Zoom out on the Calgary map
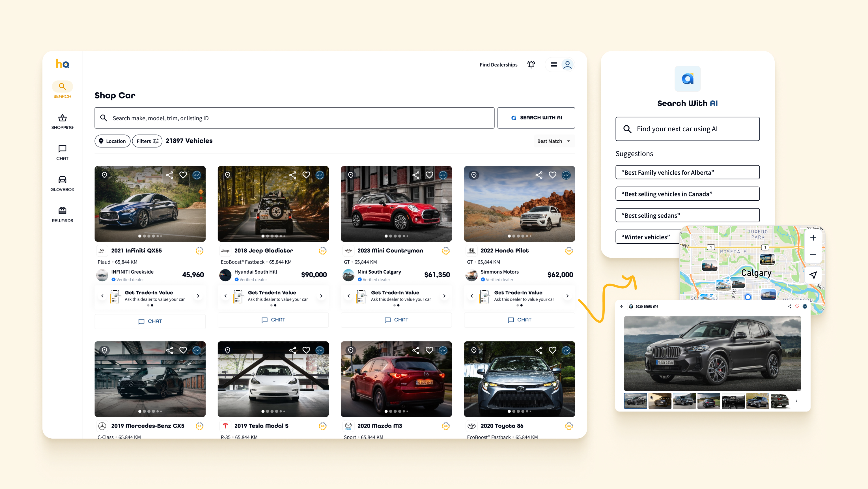The width and height of the screenshot is (868, 489). [813, 255]
